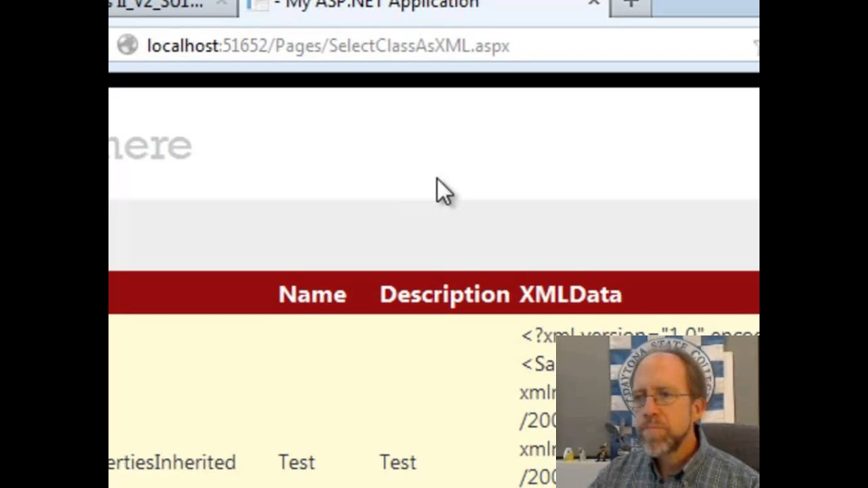Click the page icon on the ASP.NET tab
The height and width of the screenshot is (488, 868).
pyautogui.click(x=257, y=5)
